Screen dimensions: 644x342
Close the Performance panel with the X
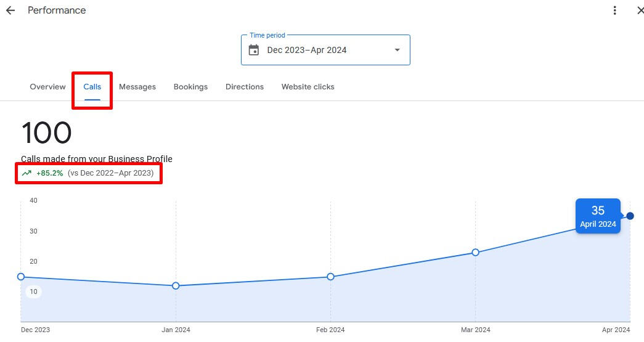point(639,10)
